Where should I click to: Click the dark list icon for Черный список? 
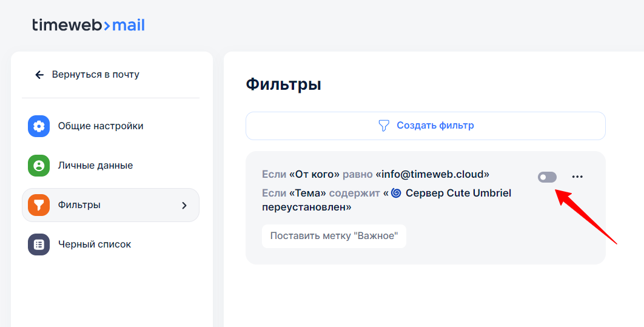coord(39,244)
